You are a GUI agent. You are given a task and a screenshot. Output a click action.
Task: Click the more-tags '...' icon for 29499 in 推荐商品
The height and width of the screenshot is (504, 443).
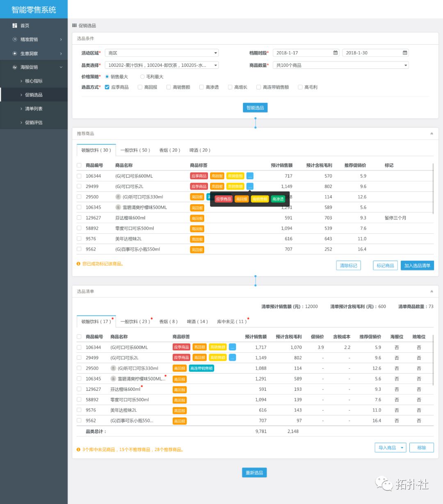[250, 186]
